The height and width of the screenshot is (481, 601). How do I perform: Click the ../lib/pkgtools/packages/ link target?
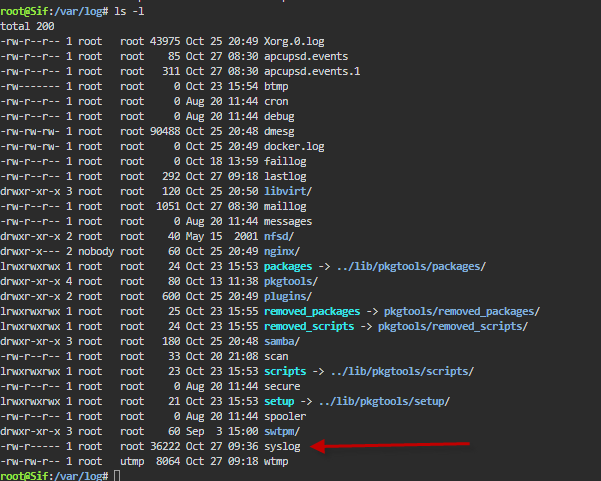pyautogui.click(x=411, y=266)
